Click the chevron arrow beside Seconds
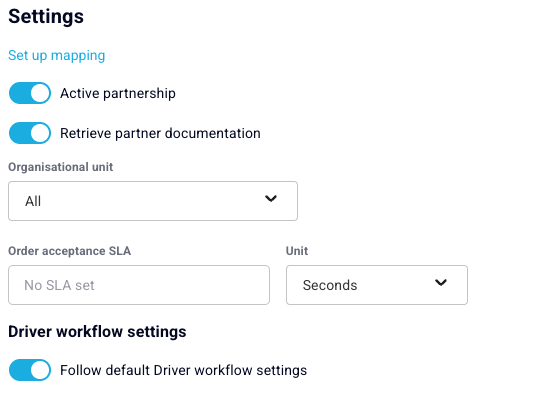The width and height of the screenshot is (553, 402). point(441,282)
